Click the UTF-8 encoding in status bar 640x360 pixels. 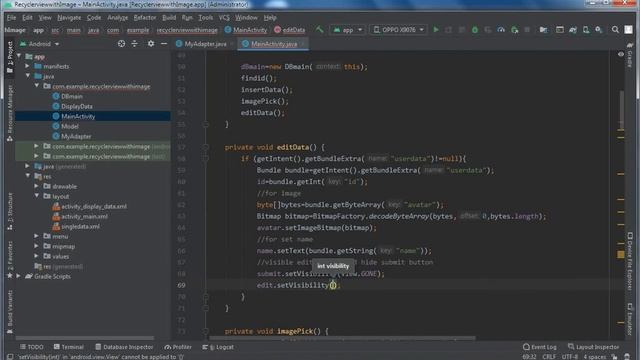[569, 357]
